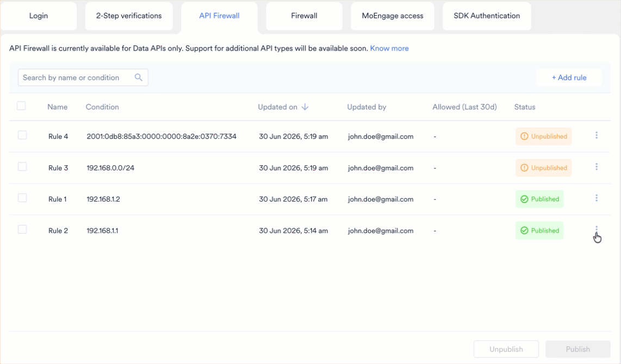Click the search magnifier icon
621x364 pixels.
coord(138,78)
